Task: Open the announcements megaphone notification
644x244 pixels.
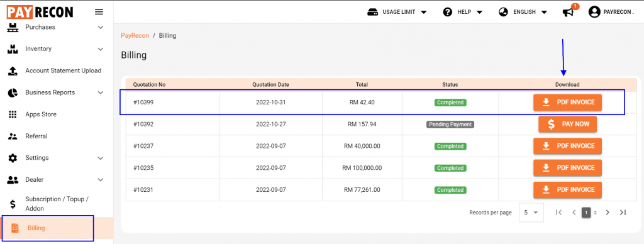Action: pyautogui.click(x=568, y=12)
